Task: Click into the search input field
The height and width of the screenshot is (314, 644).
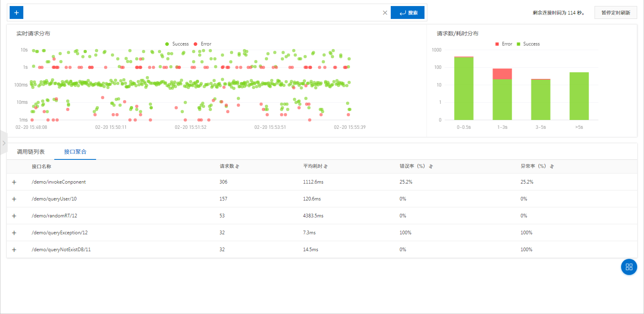Action: point(202,12)
